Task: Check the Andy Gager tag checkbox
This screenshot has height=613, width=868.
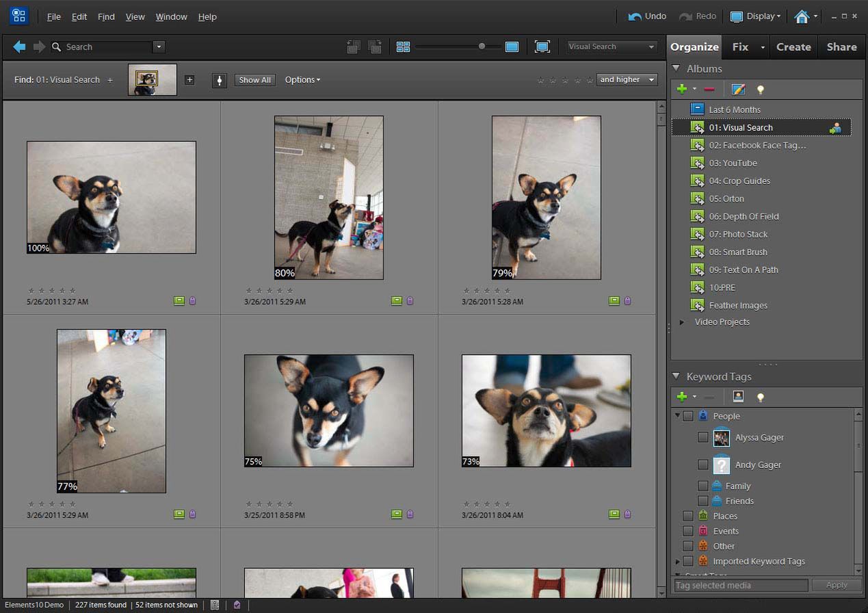Action: tap(703, 465)
